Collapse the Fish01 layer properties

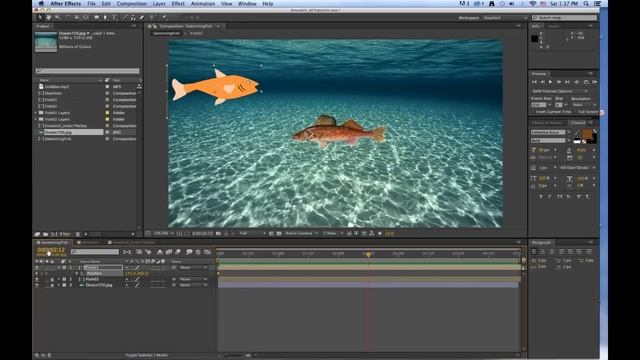[59, 268]
